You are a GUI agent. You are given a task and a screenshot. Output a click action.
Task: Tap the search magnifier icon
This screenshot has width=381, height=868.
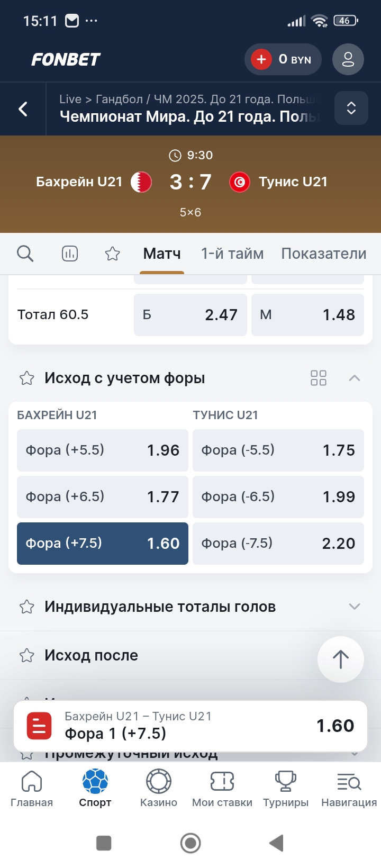(x=25, y=254)
